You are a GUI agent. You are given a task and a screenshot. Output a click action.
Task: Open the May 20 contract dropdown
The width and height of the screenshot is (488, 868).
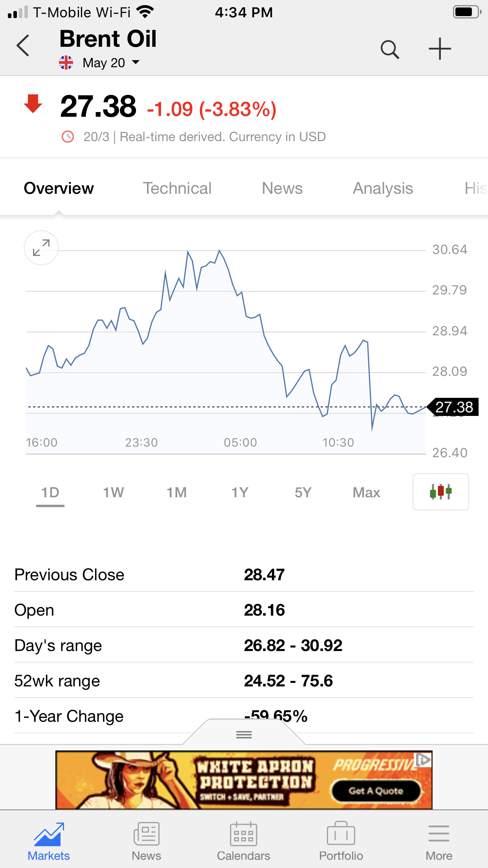pyautogui.click(x=110, y=63)
